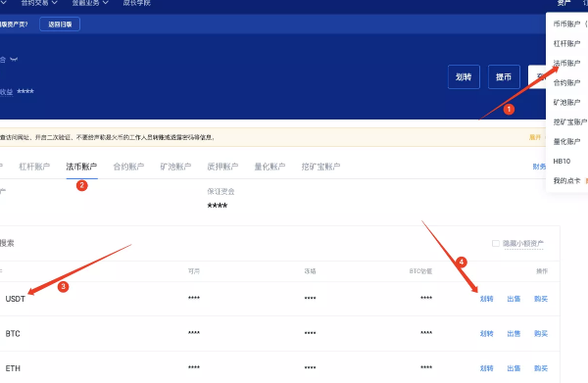Select 挖矿宝账户 from the assets dropdown menu
Screen dimensions: 588x383
coord(570,121)
